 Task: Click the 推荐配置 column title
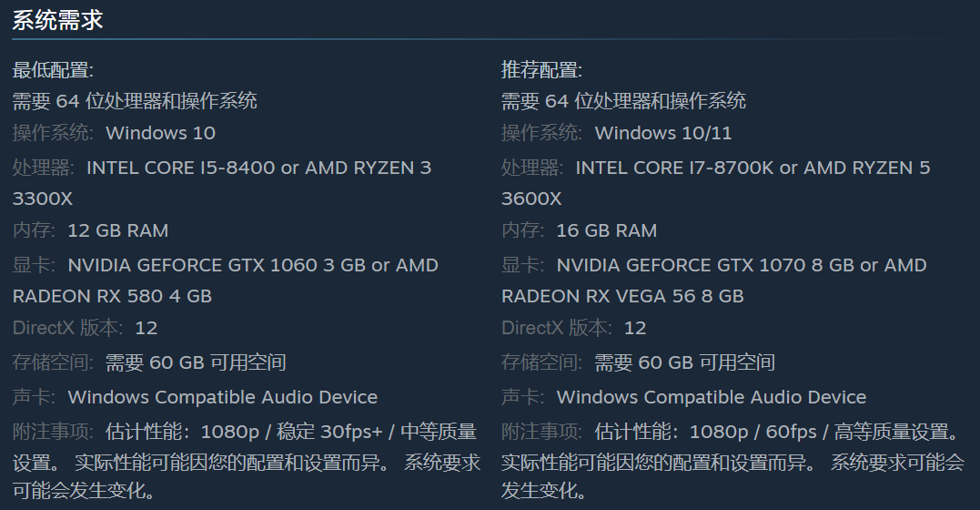point(541,69)
